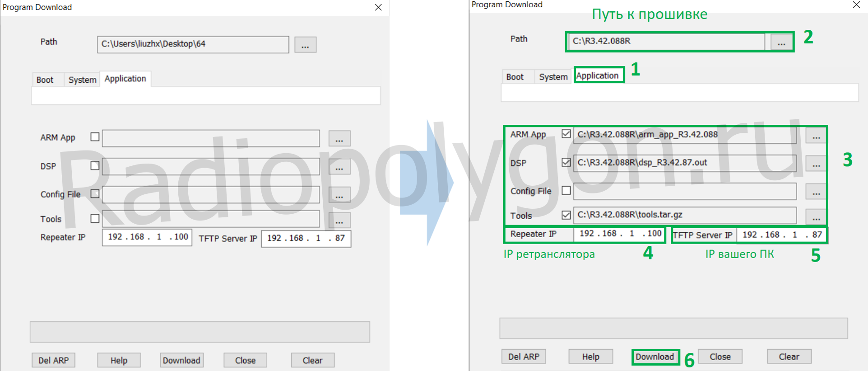Browse for Path in right dialog
Screen dimensions: 868x371
(781, 42)
